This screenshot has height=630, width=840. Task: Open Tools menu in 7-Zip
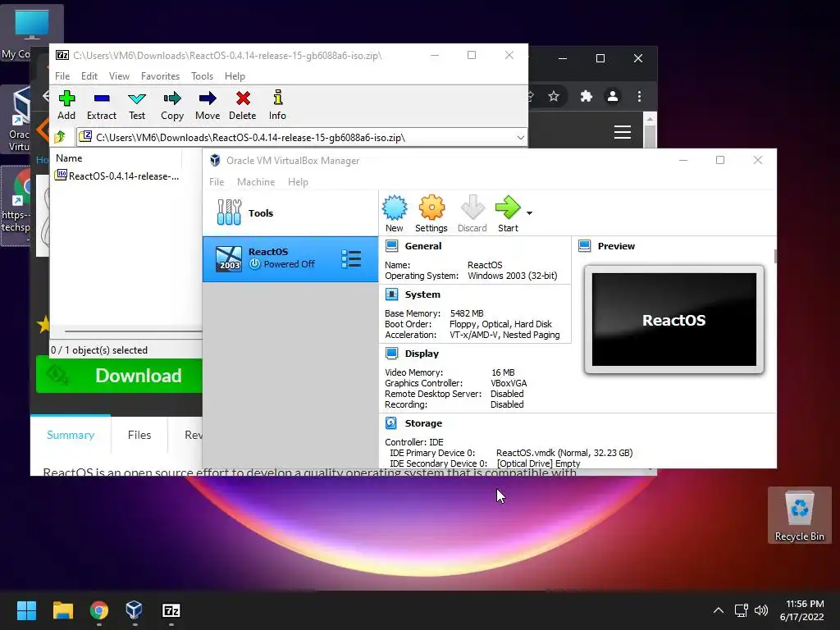tap(202, 76)
